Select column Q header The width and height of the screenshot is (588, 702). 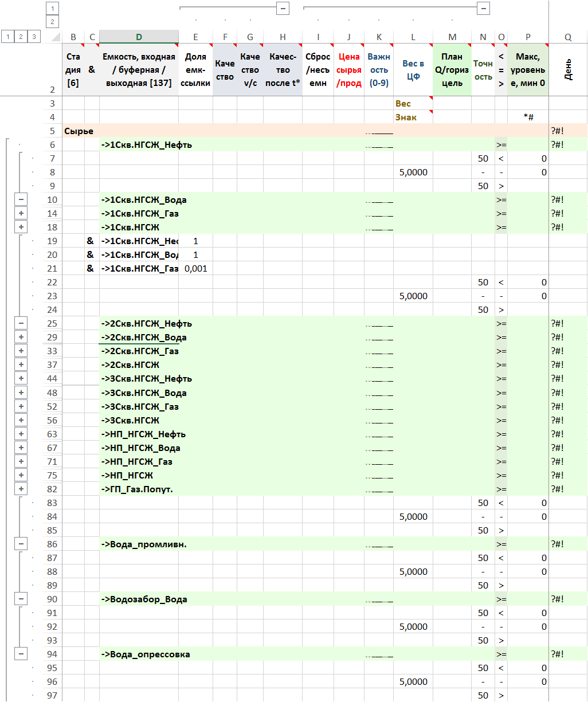568,37
